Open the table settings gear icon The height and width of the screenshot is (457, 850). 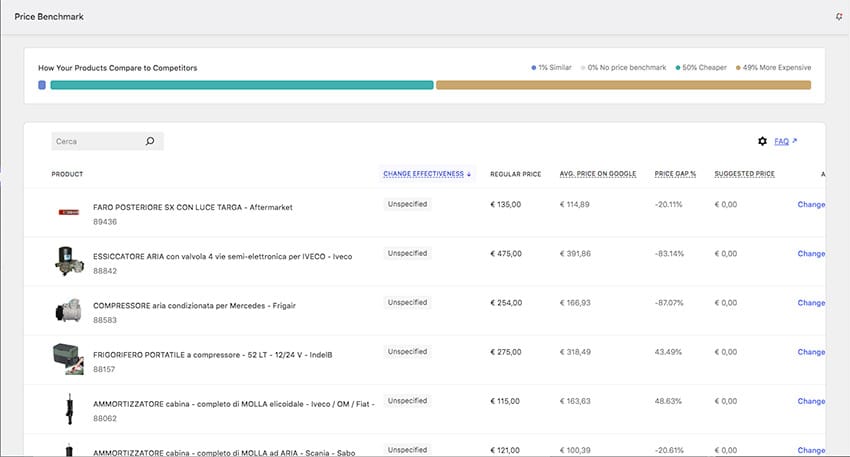762,141
